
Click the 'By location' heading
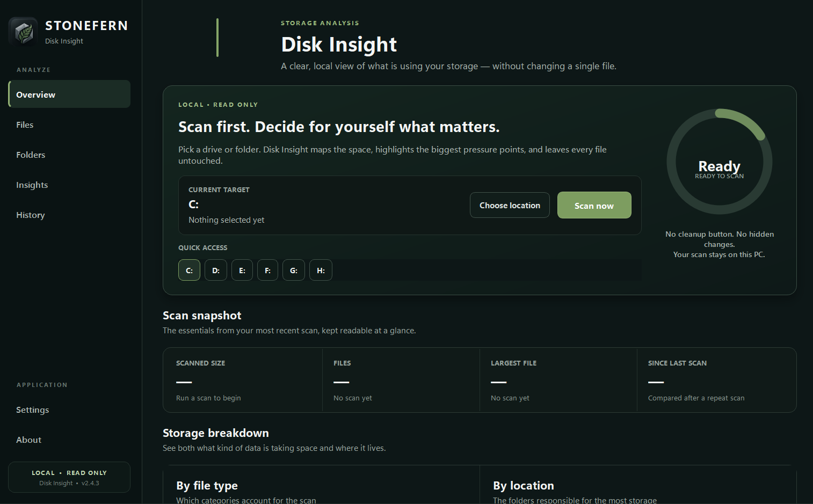pos(524,486)
